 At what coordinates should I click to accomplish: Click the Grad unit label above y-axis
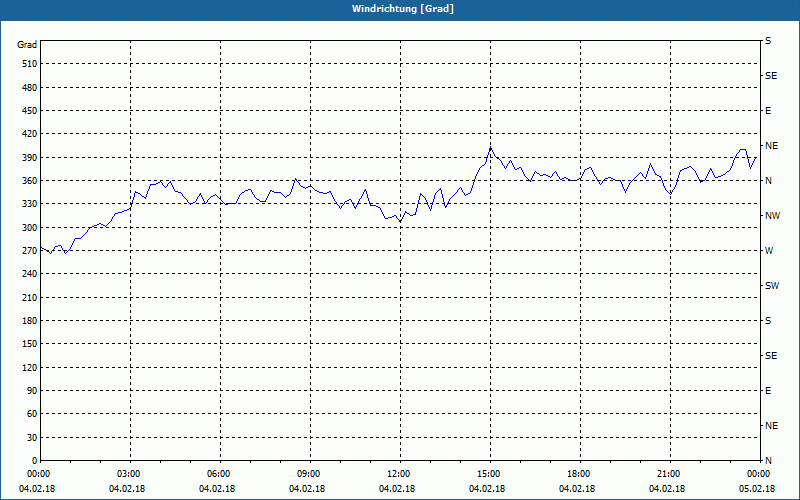click(27, 45)
